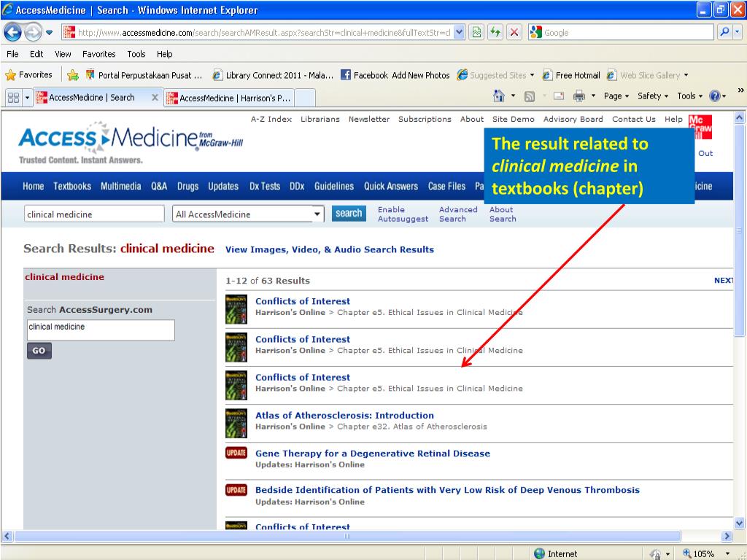Refresh the page with green arrows icon

[495, 32]
